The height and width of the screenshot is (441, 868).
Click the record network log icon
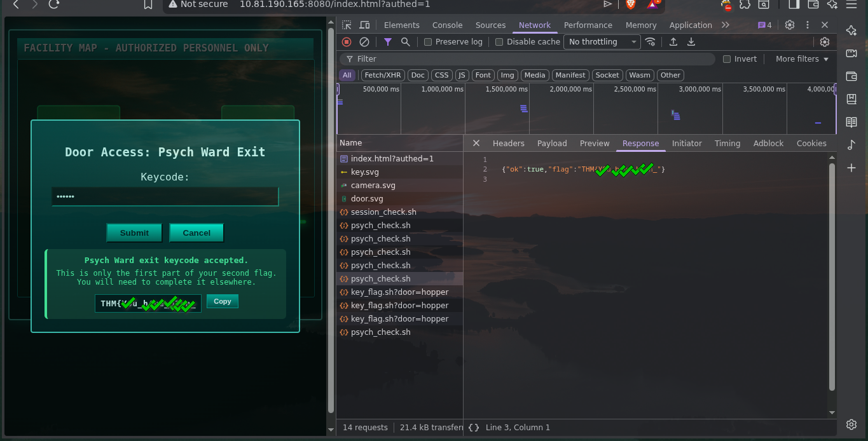(347, 42)
